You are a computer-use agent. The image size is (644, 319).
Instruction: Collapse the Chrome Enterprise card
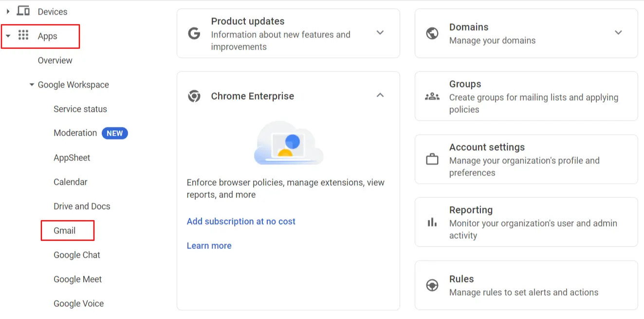(380, 95)
